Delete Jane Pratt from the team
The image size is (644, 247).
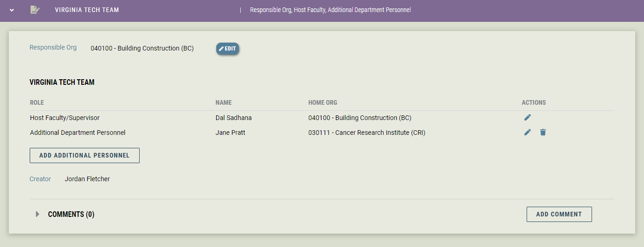pos(543,133)
